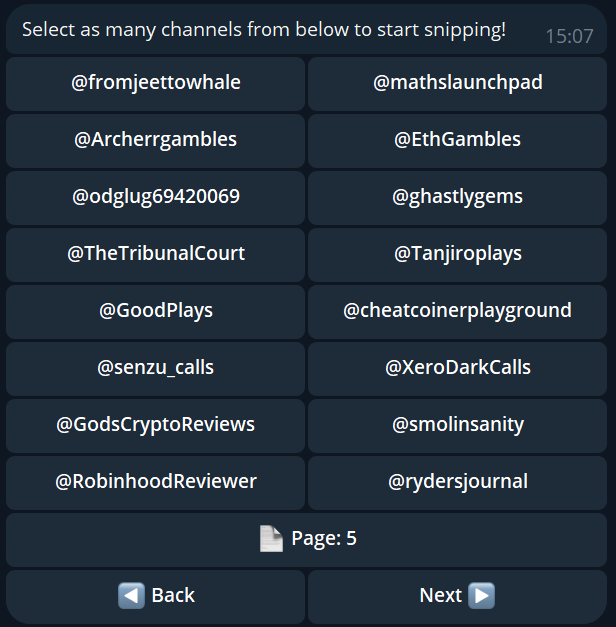
Task: Choose the @smolinsanity channel button
Action: [x=457, y=425]
